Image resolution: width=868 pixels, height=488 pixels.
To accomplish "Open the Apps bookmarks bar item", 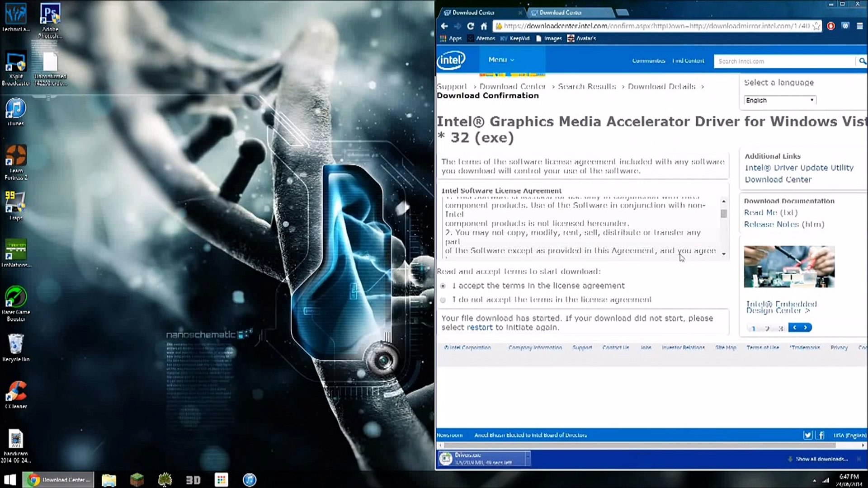I will pos(451,38).
